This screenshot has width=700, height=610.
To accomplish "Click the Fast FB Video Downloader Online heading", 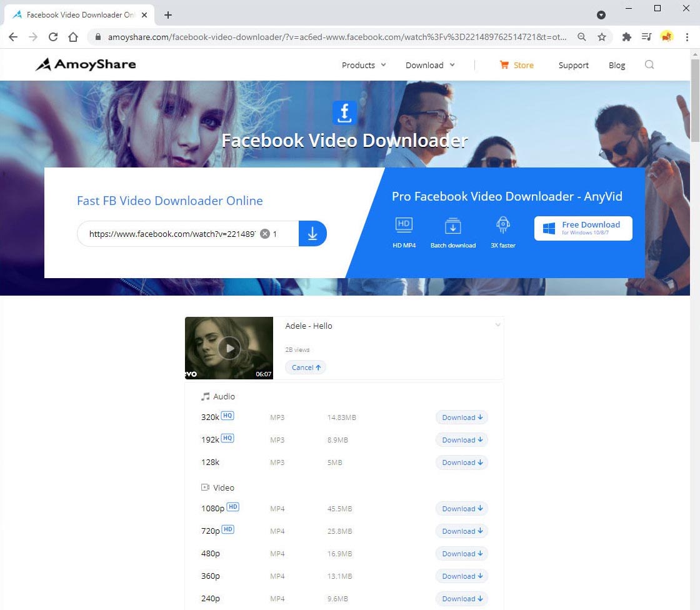I will (x=169, y=201).
